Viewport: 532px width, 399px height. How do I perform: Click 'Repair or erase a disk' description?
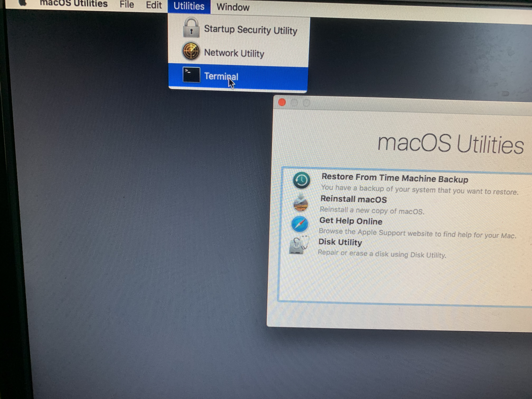(382, 253)
